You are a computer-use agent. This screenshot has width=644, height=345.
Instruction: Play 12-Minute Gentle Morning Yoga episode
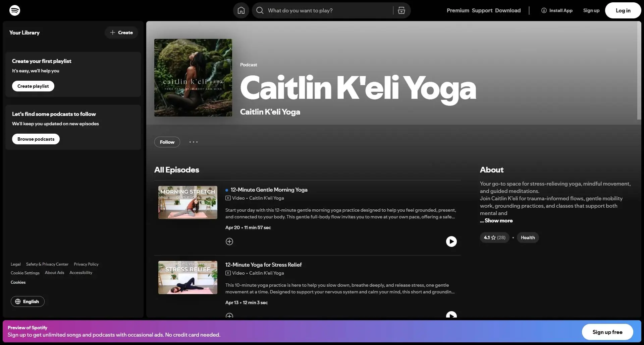pos(451,241)
